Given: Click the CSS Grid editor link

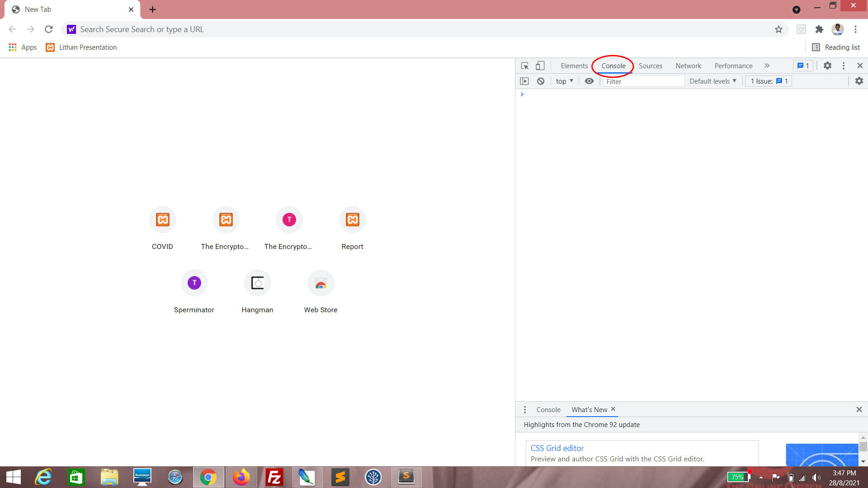Looking at the screenshot, I should tap(557, 448).
